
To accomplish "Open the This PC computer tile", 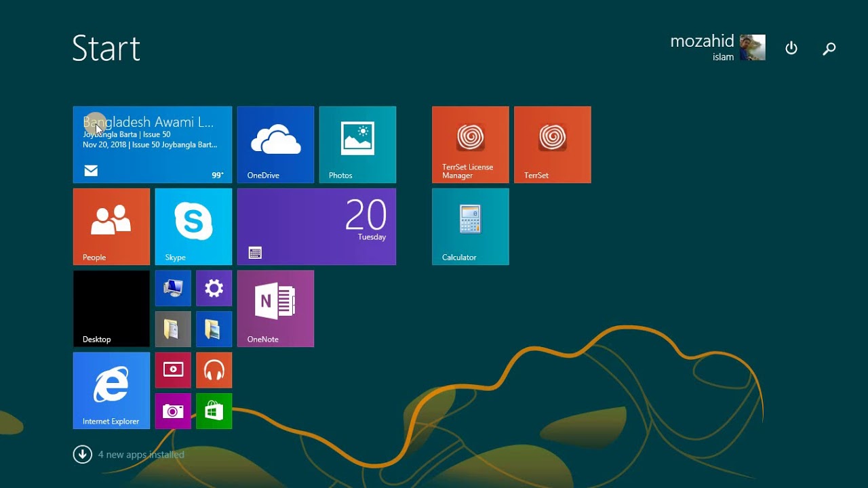I will tap(173, 288).
